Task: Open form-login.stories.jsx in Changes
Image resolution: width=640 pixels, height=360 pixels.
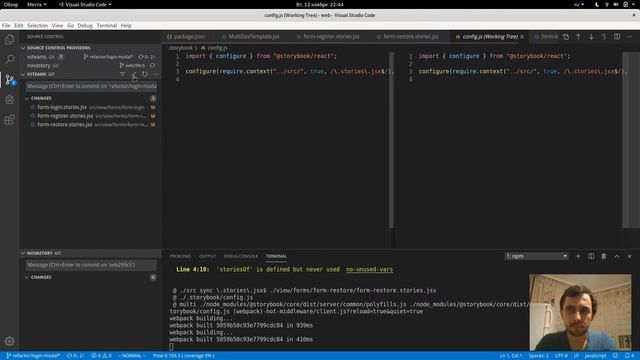Action: [x=91, y=107]
